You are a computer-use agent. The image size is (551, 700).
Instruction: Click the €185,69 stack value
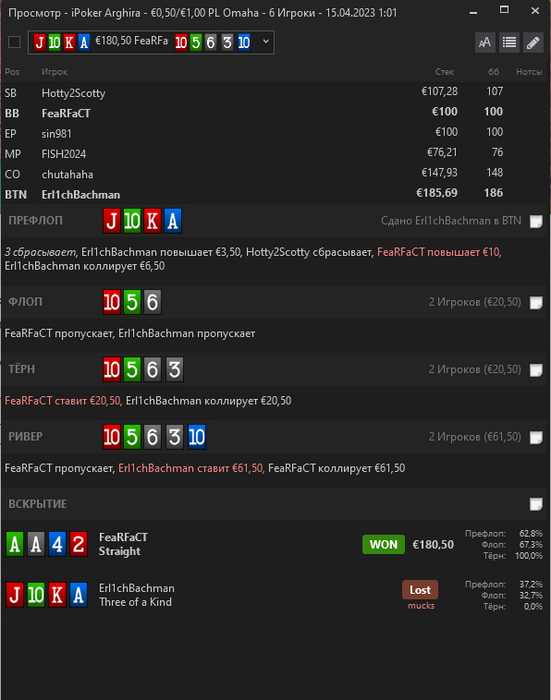(437, 193)
